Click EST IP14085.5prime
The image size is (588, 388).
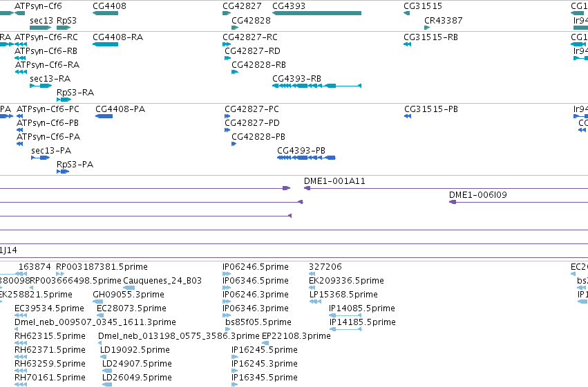click(362, 309)
